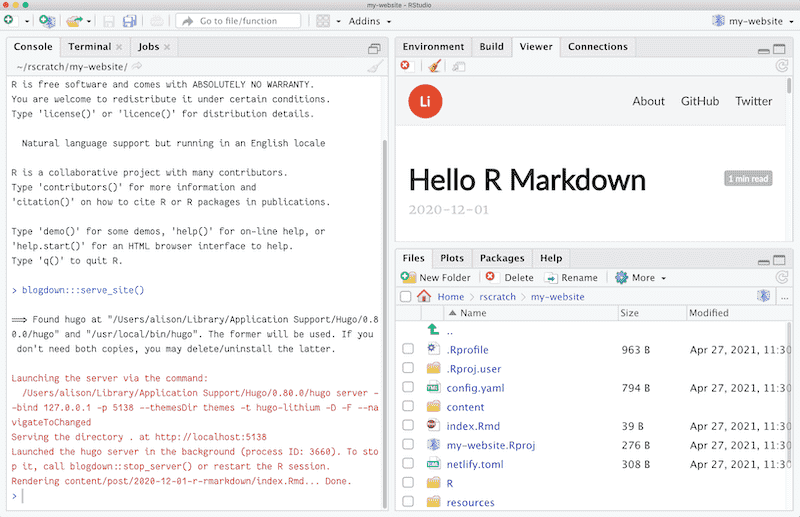Click the New File plus icon
The image size is (800, 517).
[9, 20]
